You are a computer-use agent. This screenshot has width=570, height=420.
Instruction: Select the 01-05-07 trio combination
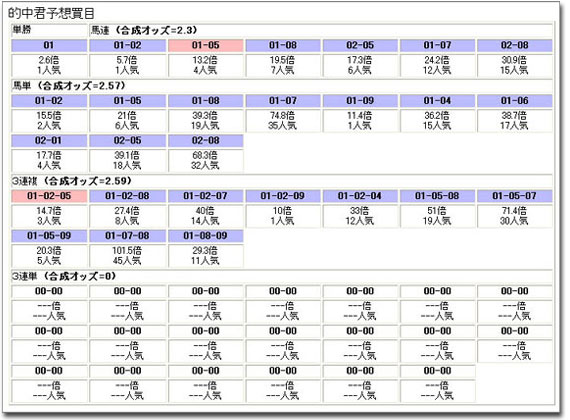[515, 196]
